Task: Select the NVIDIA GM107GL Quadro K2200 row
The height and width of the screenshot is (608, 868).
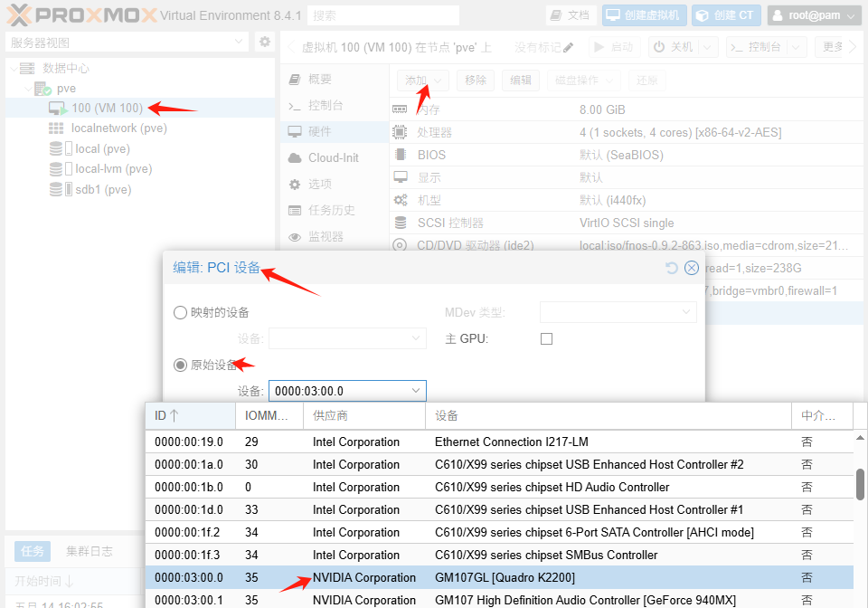Action: pyautogui.click(x=499, y=577)
